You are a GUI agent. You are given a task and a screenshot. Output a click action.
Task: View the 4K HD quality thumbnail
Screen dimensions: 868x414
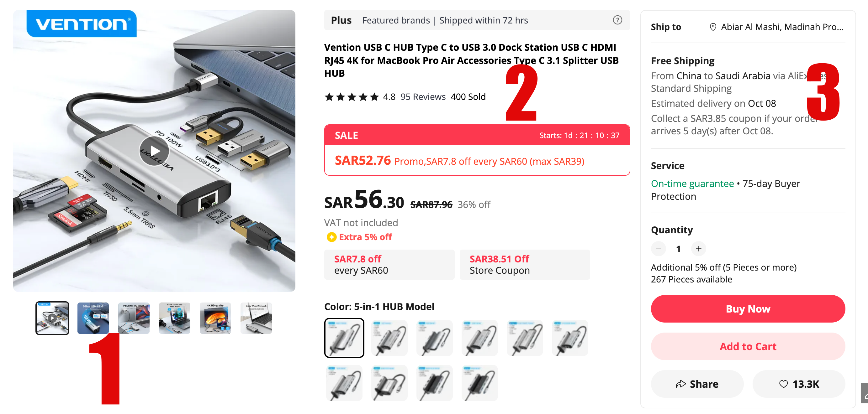(215, 318)
